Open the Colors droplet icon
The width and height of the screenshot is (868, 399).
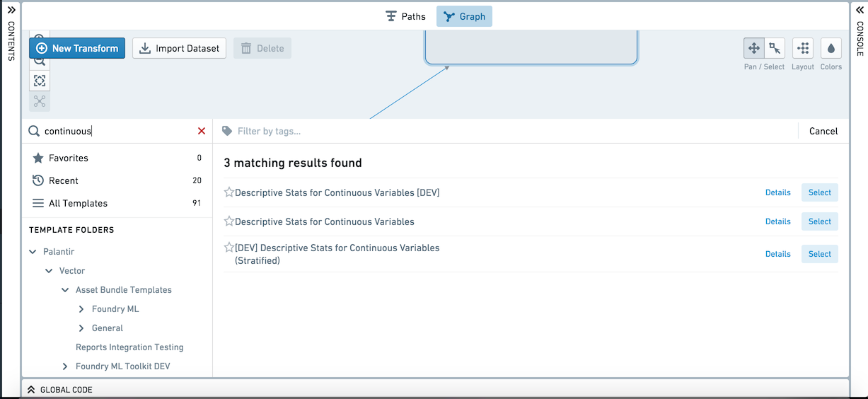[831, 48]
